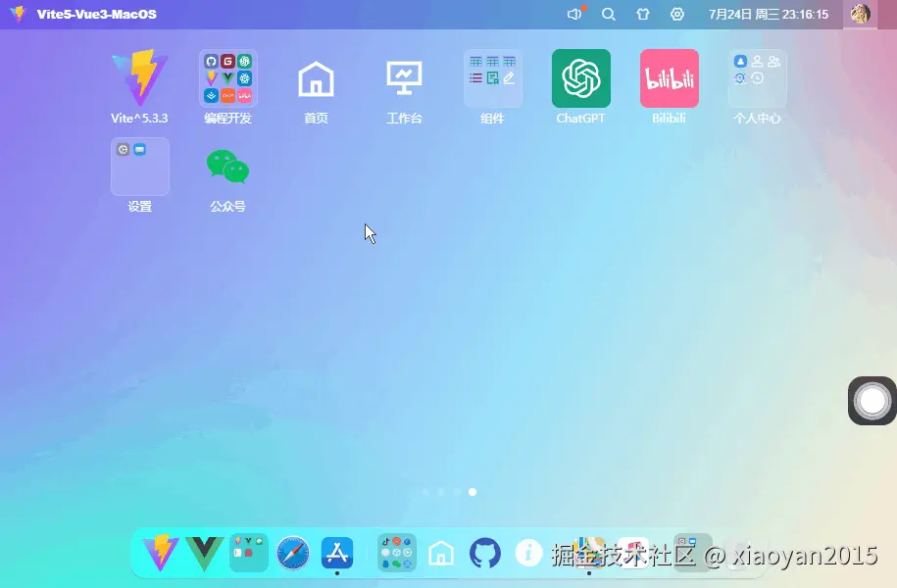Click the user avatar in the menu bar
The image size is (897, 588).
point(859,14)
